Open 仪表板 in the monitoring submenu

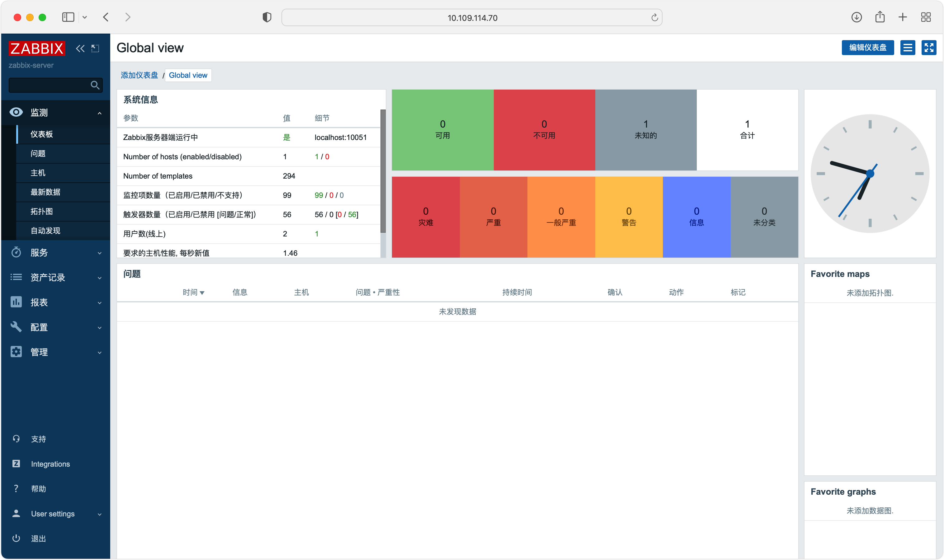click(x=63, y=134)
